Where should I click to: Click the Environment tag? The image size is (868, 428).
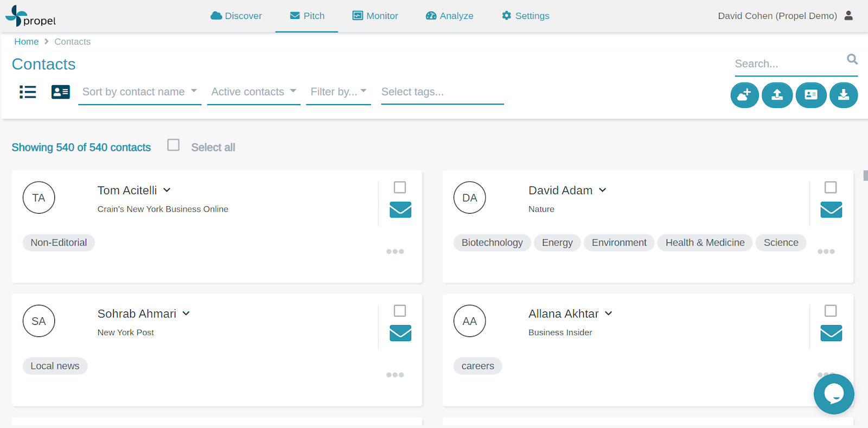click(619, 242)
